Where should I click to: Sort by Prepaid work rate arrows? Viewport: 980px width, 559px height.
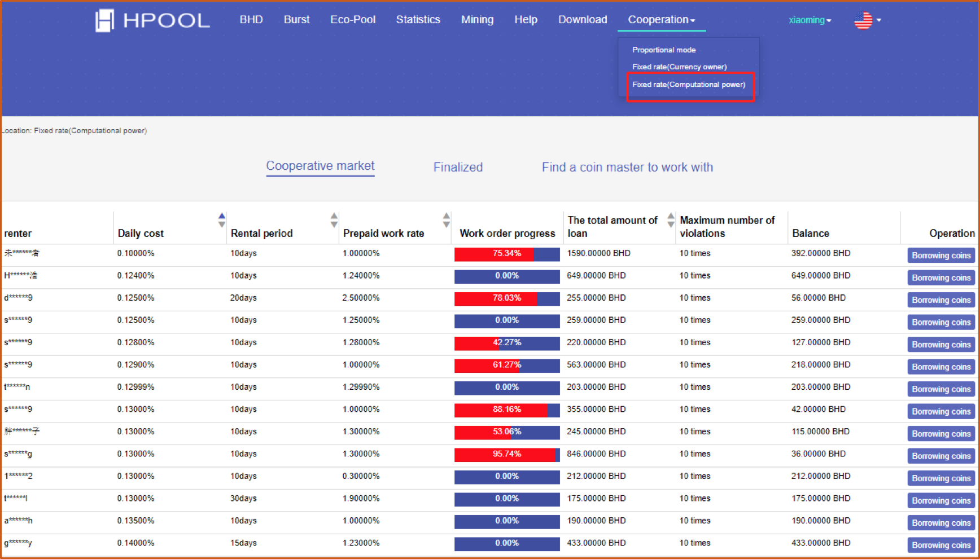coord(447,220)
